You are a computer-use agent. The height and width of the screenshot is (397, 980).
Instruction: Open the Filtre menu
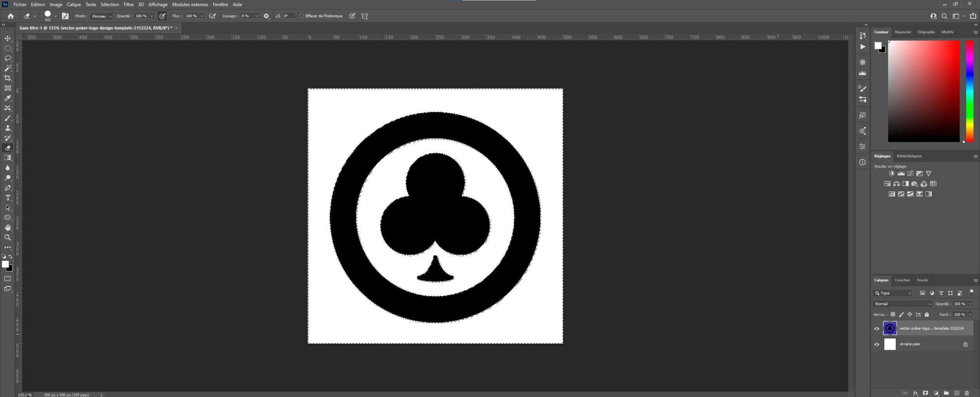click(128, 5)
